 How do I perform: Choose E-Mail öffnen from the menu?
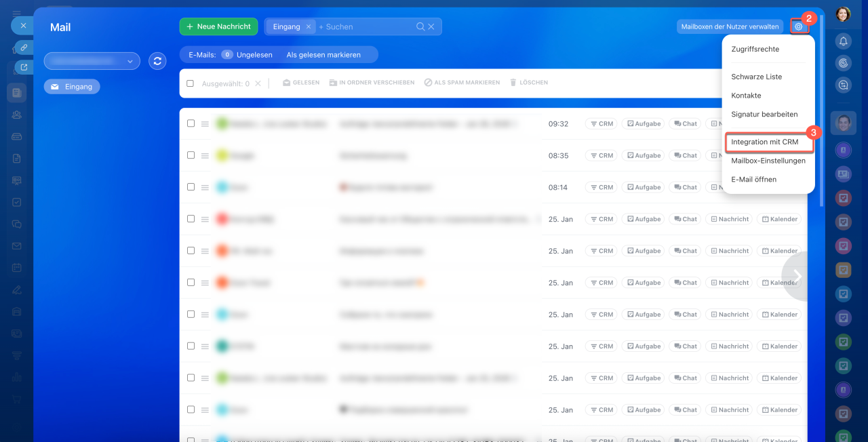click(x=754, y=180)
